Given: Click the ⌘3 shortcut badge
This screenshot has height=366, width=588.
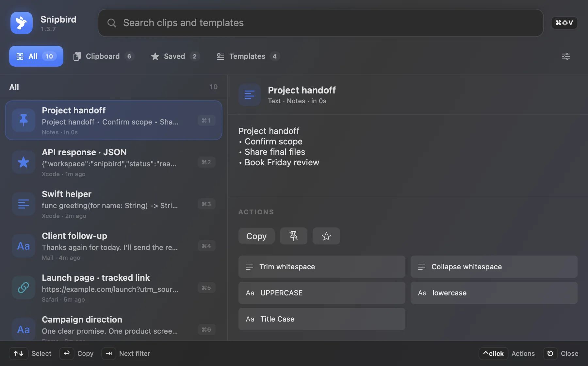Looking at the screenshot, I should tap(206, 204).
